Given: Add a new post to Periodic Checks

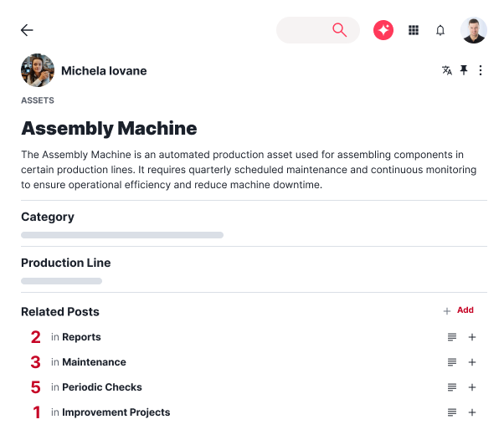Looking at the screenshot, I should tap(472, 387).
